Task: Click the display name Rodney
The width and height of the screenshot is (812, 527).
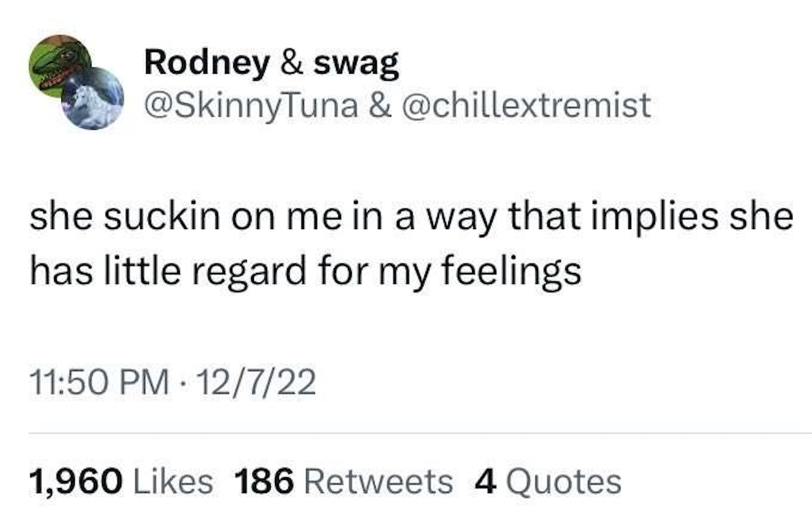Action: click(x=206, y=63)
